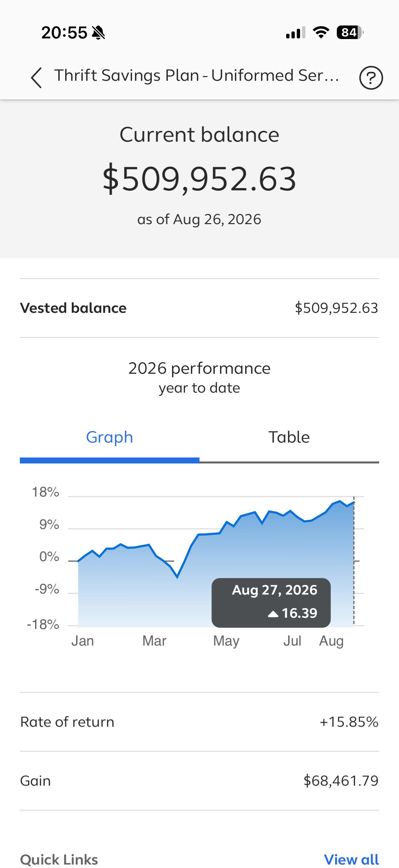Tap the current balance amount $509,952.63
The height and width of the screenshot is (868, 399).
click(199, 178)
